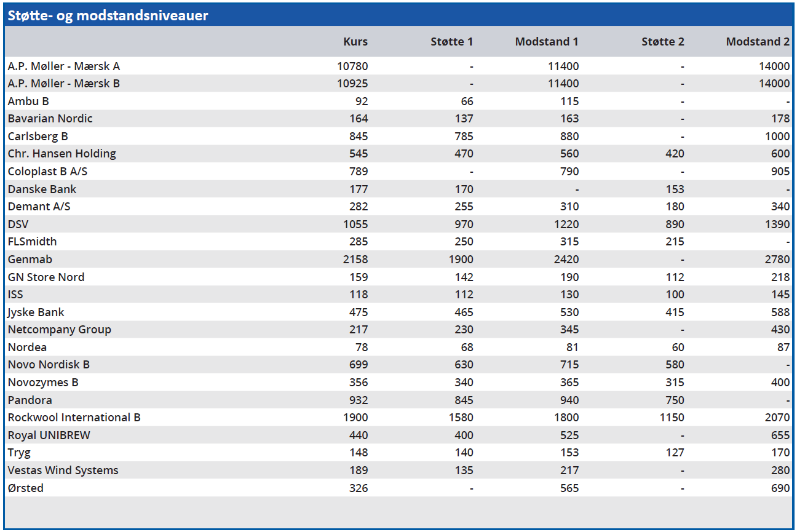The height and width of the screenshot is (532, 797).
Task: Click Genmab Kurs value 2158
Action: point(355,260)
